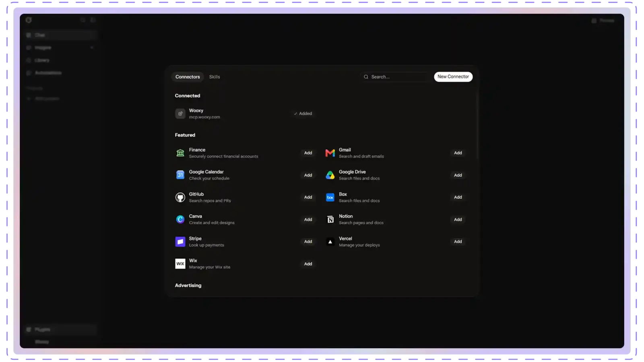
Task: Select the Gmail envelope icon
Action: coord(330,153)
